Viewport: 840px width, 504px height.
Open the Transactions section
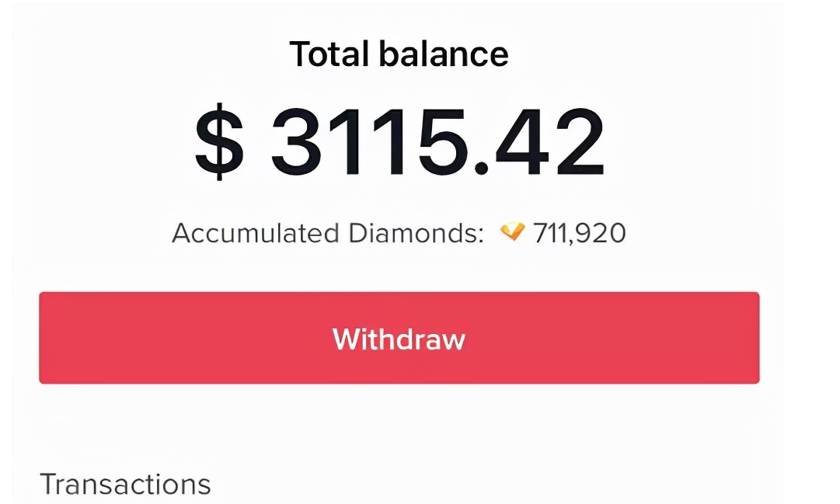125,484
